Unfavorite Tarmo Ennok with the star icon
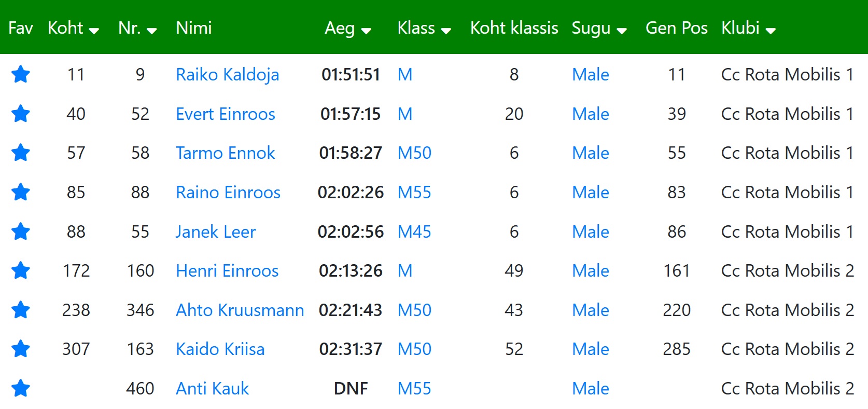This screenshot has height=409, width=868. tap(21, 153)
